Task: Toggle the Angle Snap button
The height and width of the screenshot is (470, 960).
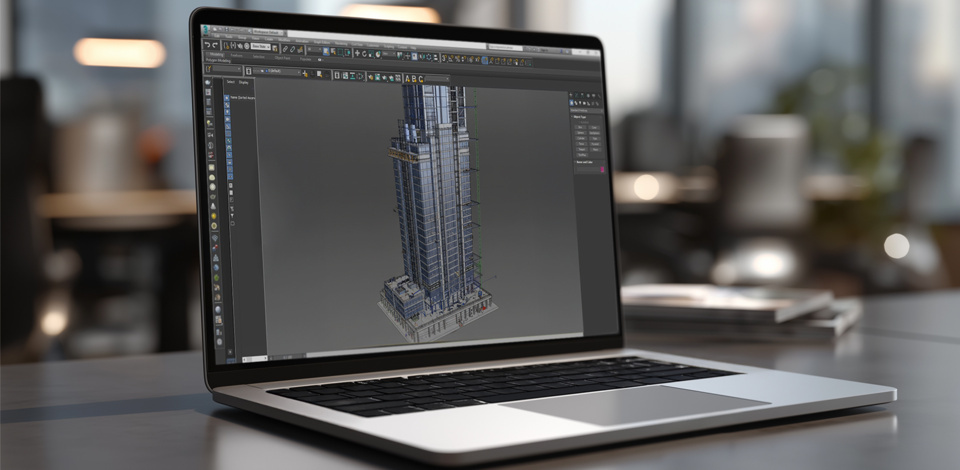Action: [451, 59]
